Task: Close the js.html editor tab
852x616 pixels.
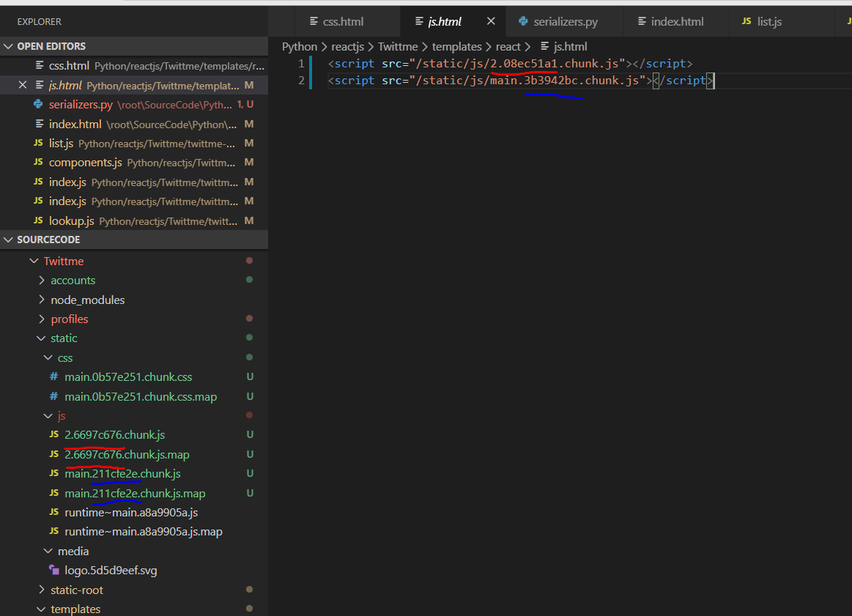Action: [491, 21]
